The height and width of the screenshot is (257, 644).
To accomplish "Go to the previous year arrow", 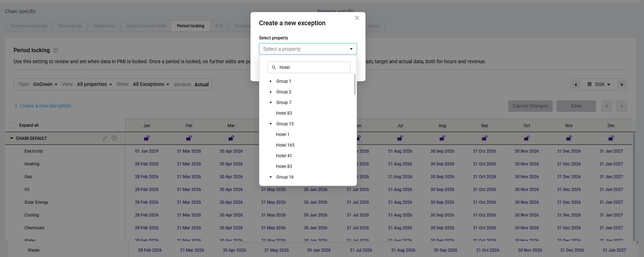I will point(576,84).
